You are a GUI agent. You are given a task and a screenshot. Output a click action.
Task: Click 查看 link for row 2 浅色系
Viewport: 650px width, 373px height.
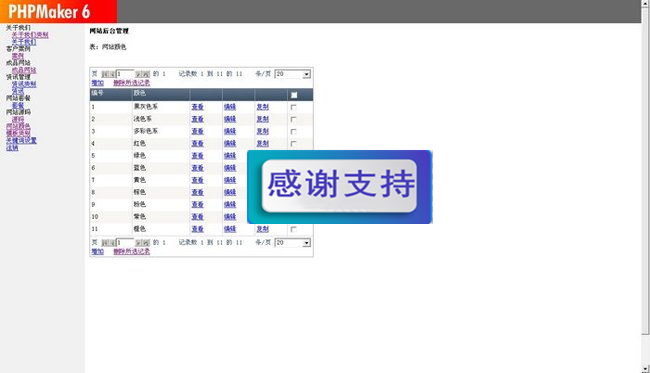[197, 119]
